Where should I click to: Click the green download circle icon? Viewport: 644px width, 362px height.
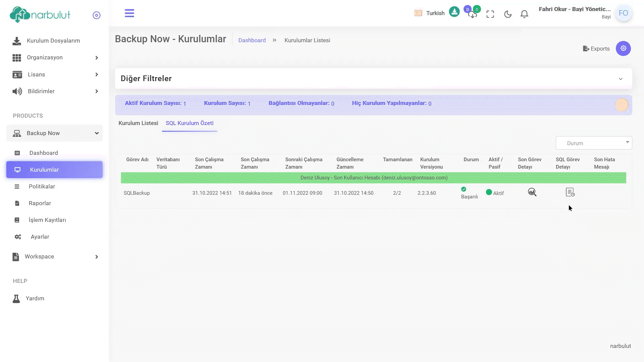click(x=454, y=12)
